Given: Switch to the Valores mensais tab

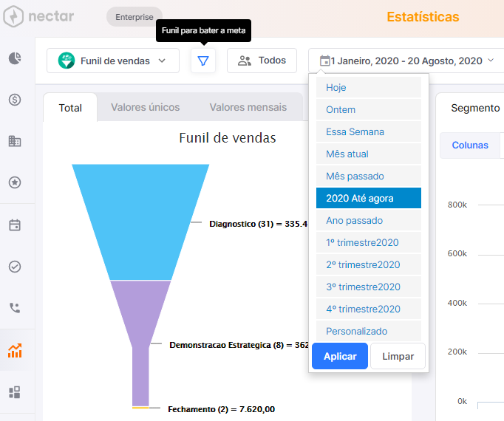Looking at the screenshot, I should [248, 107].
